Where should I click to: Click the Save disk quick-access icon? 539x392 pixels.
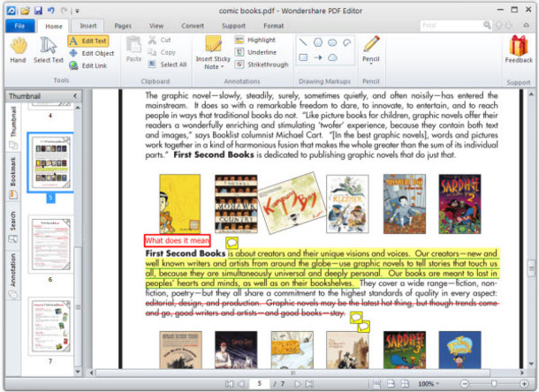38,11
